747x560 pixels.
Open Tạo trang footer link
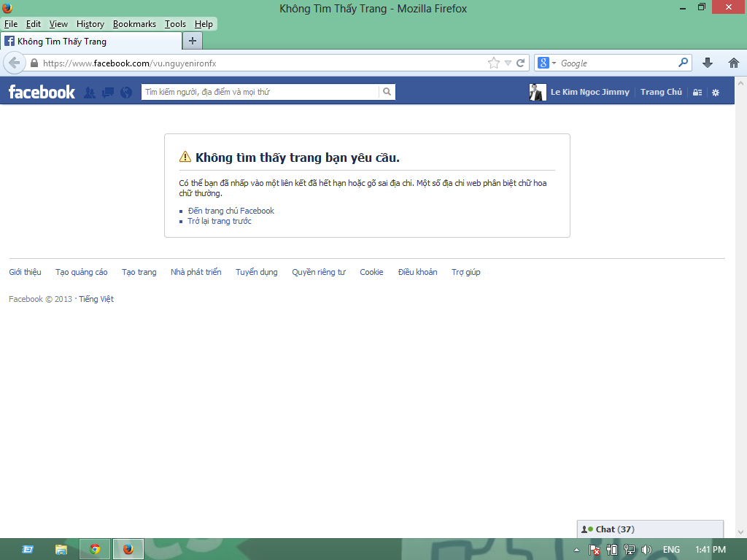pos(139,272)
